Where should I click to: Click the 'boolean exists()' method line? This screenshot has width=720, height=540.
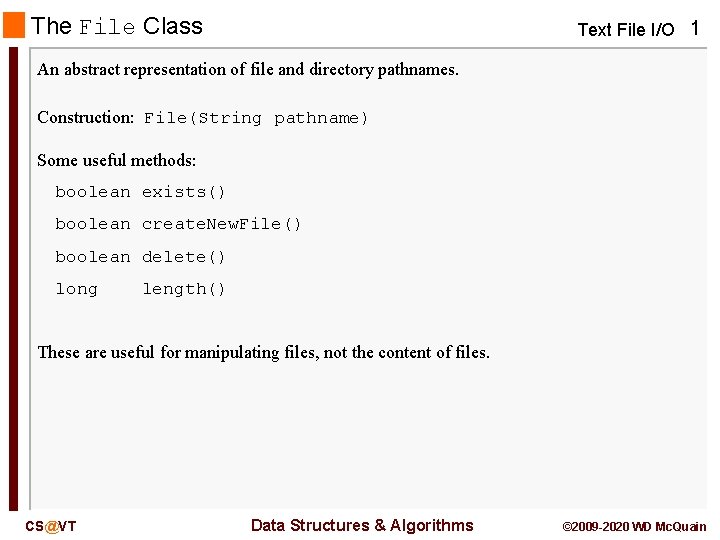(x=140, y=192)
